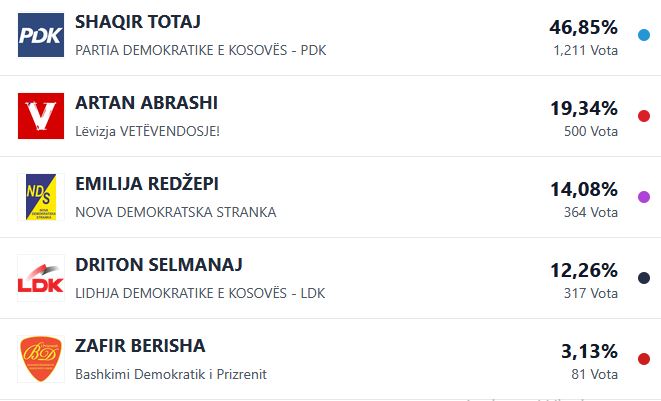This screenshot has width=661, height=401.
Task: Click the PDK party logo
Action: coord(41,35)
